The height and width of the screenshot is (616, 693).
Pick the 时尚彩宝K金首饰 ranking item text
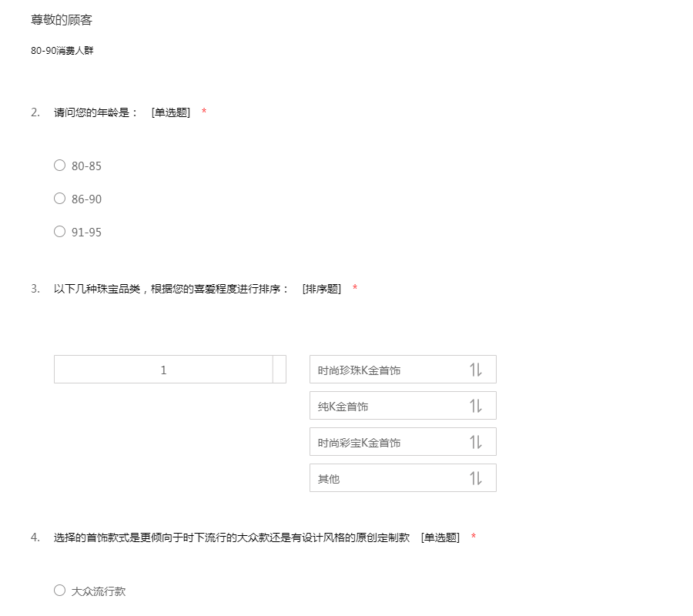coord(360,443)
